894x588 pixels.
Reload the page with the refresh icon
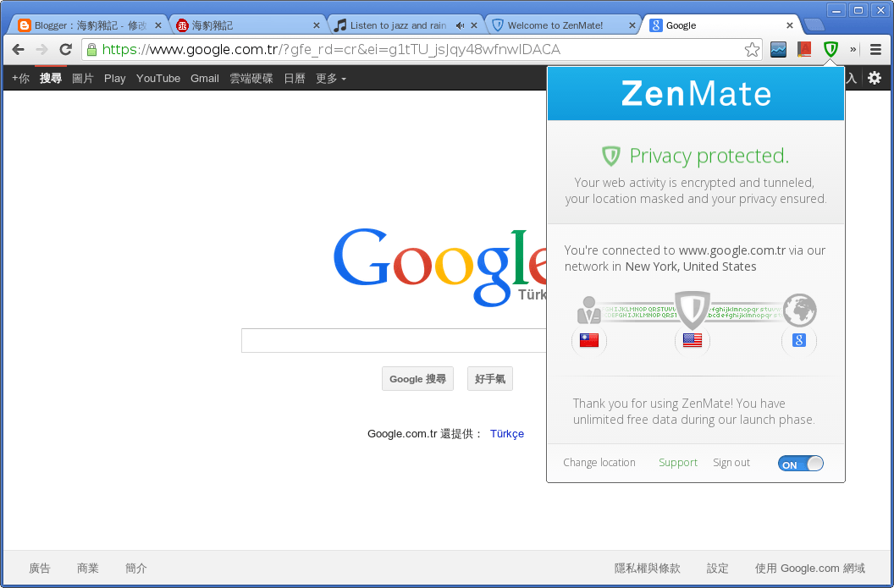click(65, 50)
